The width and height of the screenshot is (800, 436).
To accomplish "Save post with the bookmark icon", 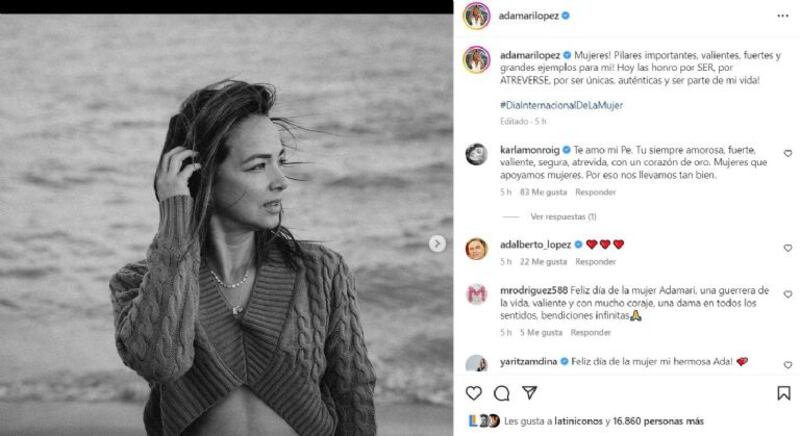I will pos(783,393).
